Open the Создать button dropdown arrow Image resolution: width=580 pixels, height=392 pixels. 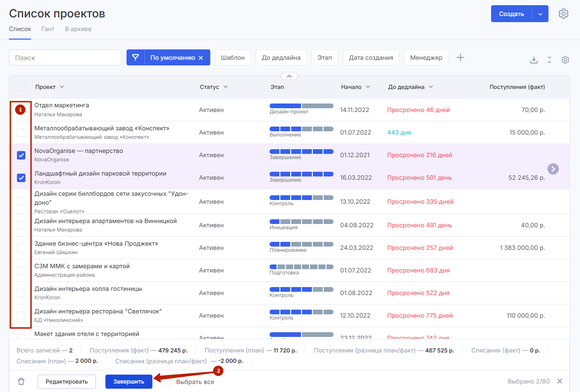[540, 14]
